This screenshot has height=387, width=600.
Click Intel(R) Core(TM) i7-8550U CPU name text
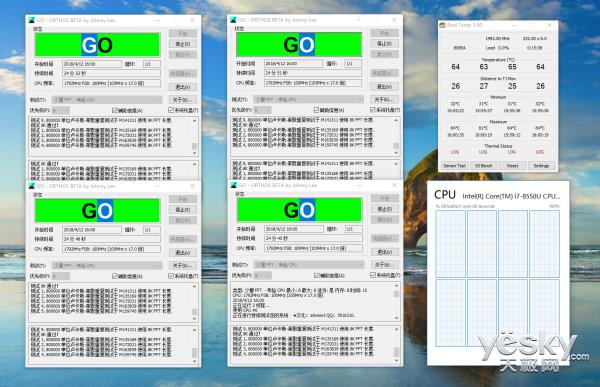[x=511, y=196]
